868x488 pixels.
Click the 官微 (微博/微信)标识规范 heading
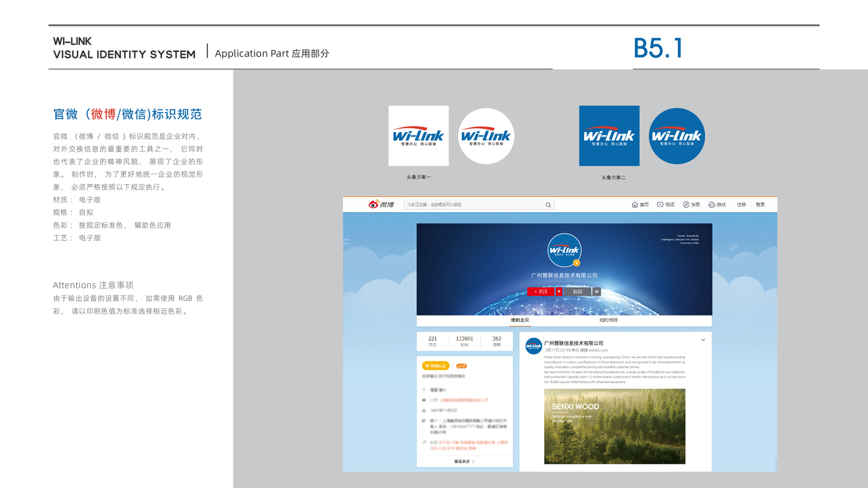pyautogui.click(x=128, y=114)
